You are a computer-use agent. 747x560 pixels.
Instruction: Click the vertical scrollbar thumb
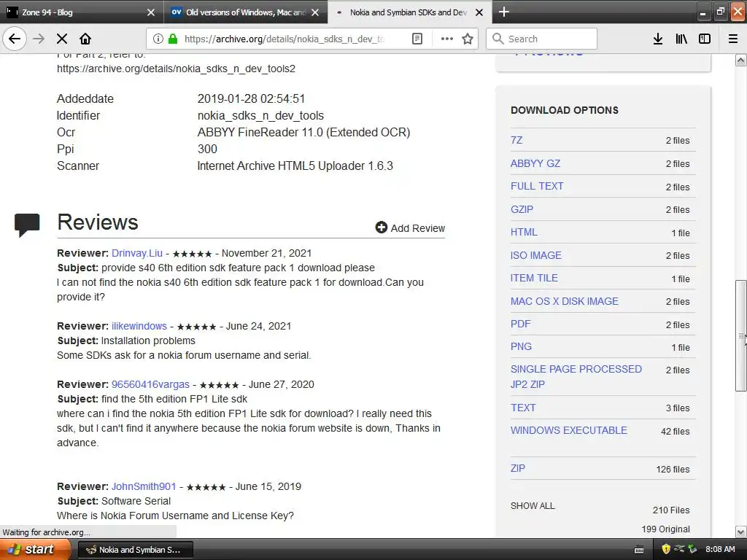741,335
